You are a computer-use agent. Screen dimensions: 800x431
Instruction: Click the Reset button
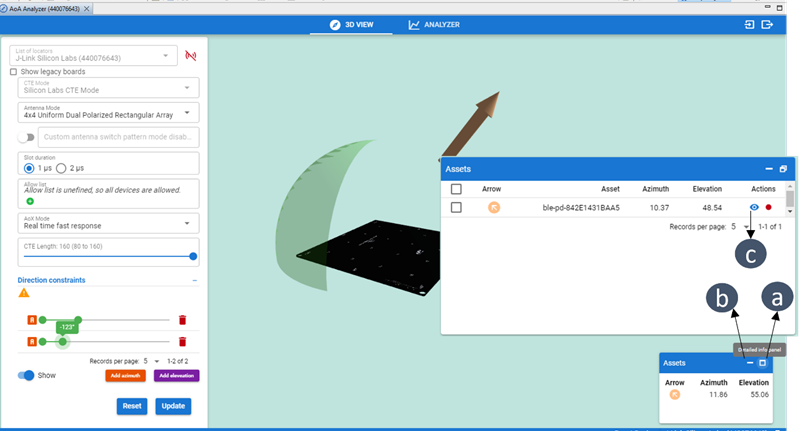132,406
